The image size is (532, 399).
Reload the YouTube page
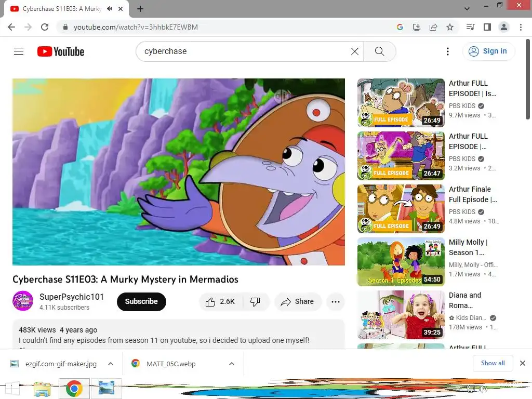tap(45, 27)
